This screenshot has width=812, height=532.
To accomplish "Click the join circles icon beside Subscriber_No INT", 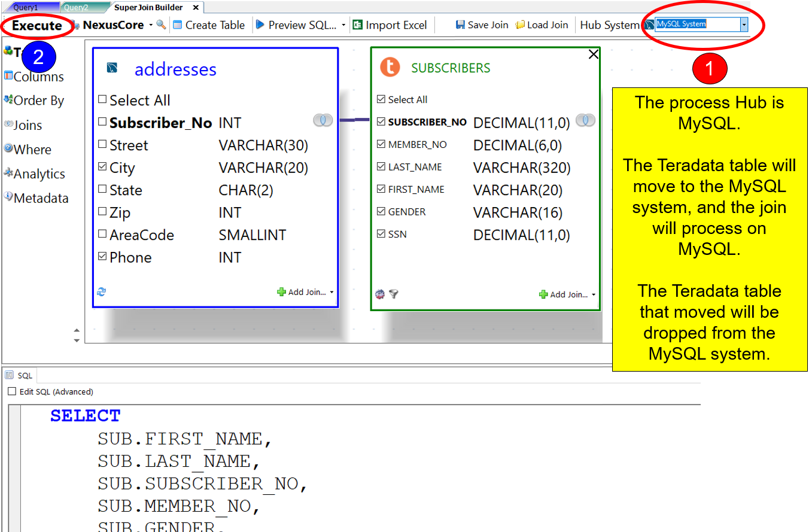I will pyautogui.click(x=323, y=121).
